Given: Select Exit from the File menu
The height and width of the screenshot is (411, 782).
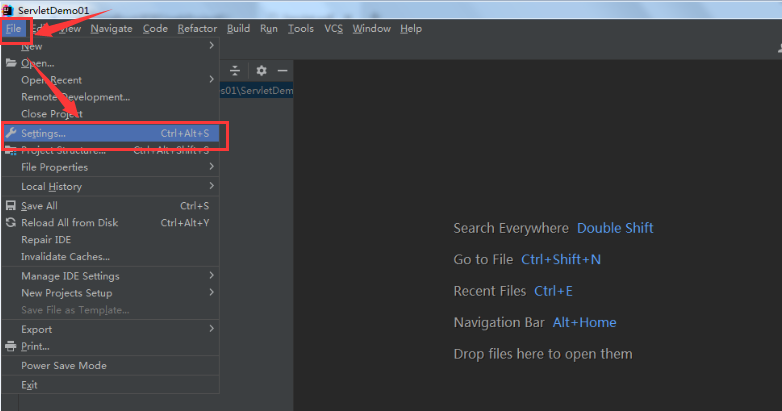Looking at the screenshot, I should 111,385.
